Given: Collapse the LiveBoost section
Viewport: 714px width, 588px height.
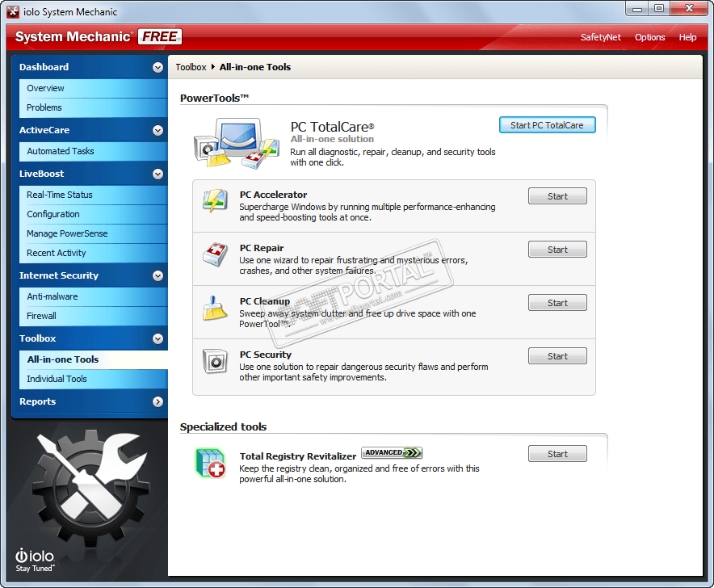Looking at the screenshot, I should point(157,174).
